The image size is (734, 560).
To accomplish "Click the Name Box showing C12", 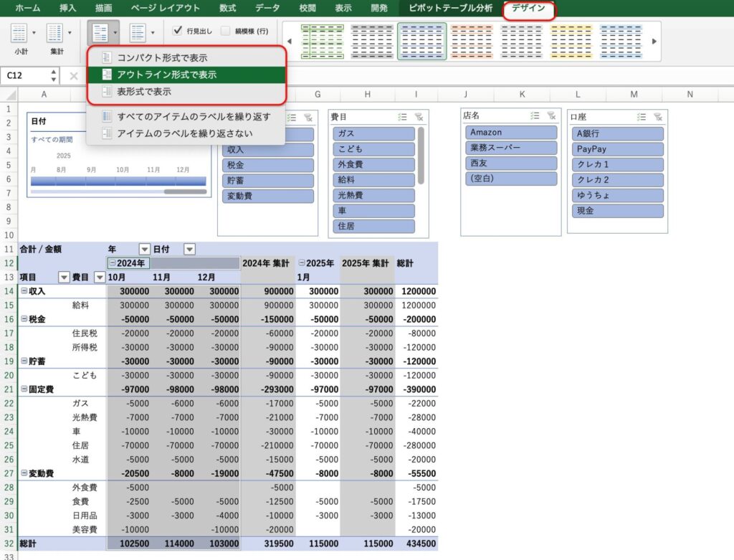I will pos(25,75).
